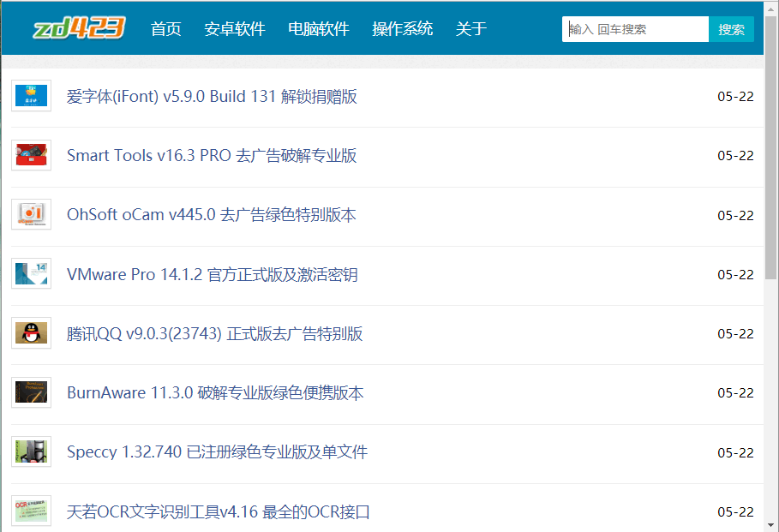Open the 操作系统 menu
The image size is (779, 532).
pyautogui.click(x=403, y=29)
